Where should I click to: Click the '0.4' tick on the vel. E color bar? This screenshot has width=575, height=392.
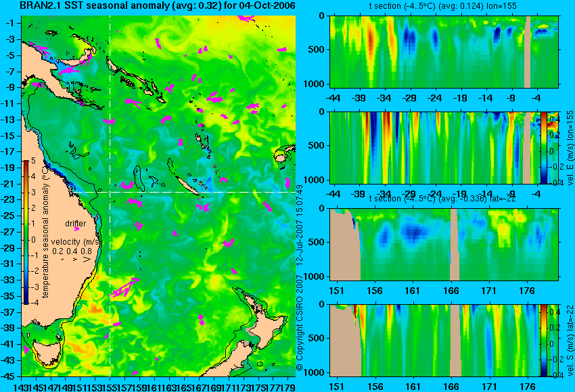point(554,119)
